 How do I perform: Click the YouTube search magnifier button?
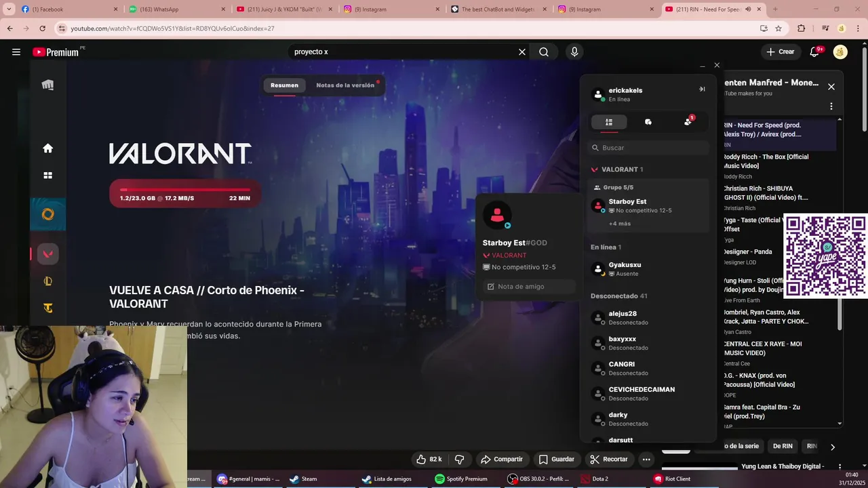tap(544, 52)
